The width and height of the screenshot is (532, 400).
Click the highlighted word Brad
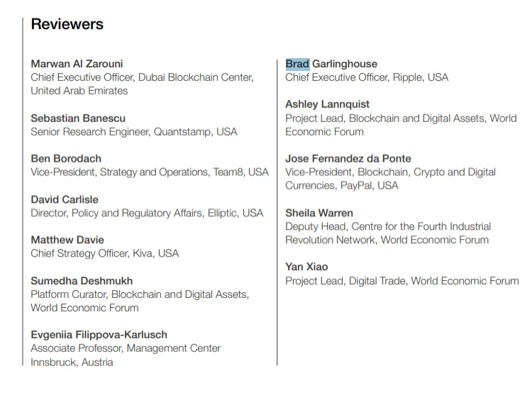click(x=297, y=64)
